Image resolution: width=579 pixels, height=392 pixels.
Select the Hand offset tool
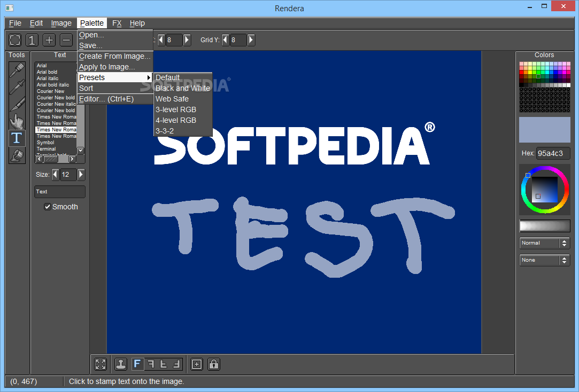pos(17,121)
